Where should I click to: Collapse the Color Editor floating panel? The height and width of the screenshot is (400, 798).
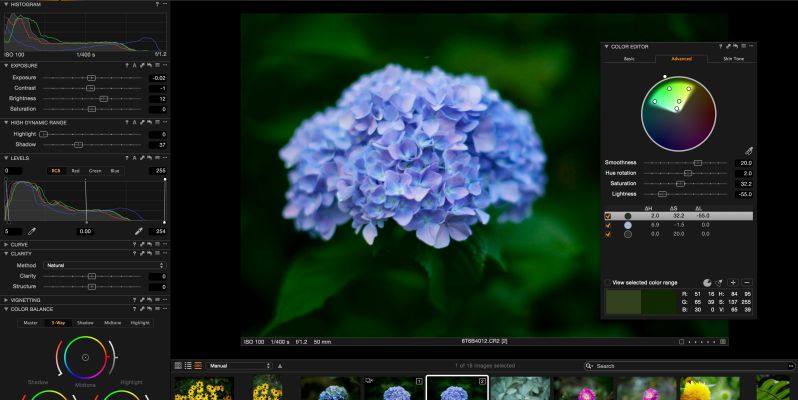(x=606, y=46)
